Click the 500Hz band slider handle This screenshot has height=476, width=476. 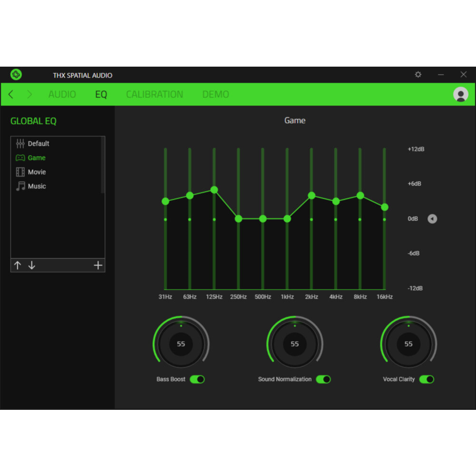(x=263, y=218)
